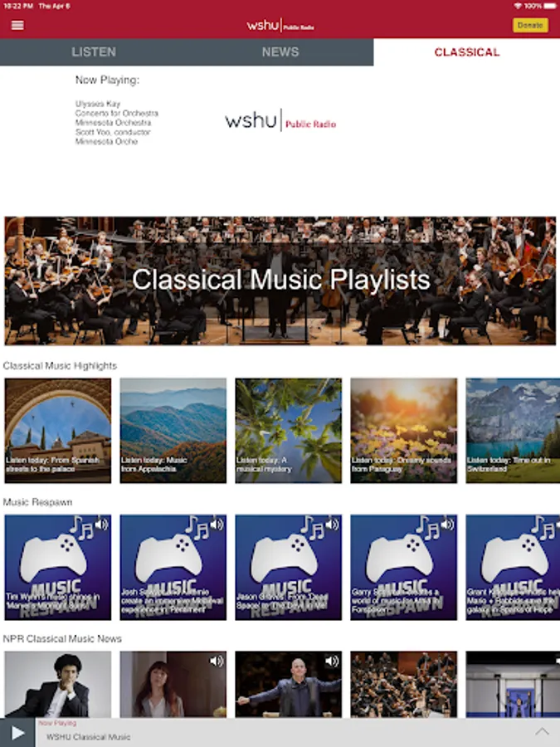560x747 pixels.
Task: Open 'A musical mystery' palm tree tile
Action: [x=289, y=431]
